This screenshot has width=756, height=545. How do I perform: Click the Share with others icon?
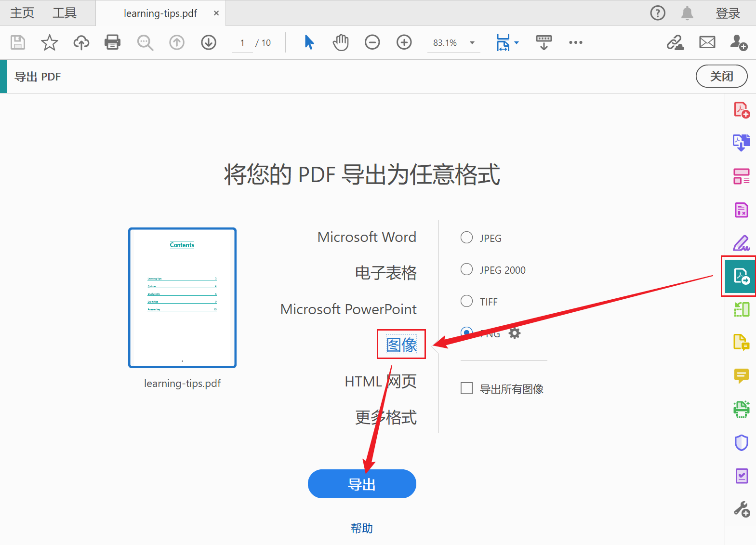(x=739, y=42)
